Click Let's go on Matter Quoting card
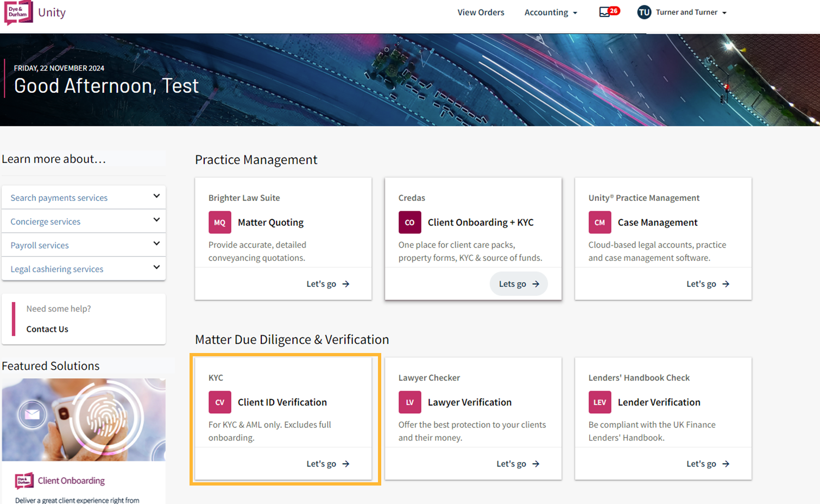This screenshot has height=504, width=820. 328,284
